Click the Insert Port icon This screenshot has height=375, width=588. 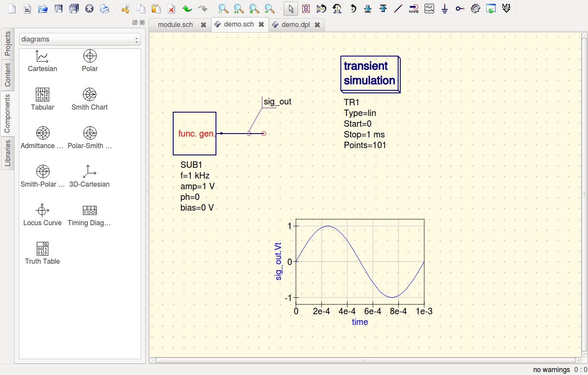[460, 9]
